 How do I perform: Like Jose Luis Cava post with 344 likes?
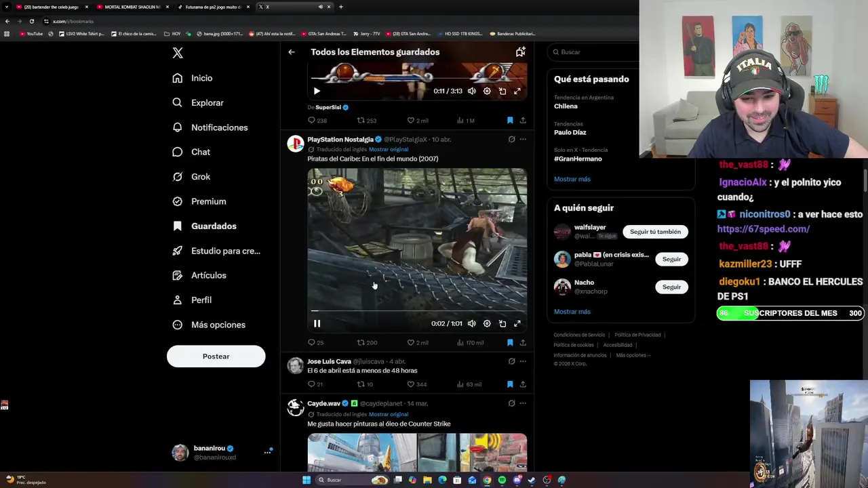(x=416, y=384)
